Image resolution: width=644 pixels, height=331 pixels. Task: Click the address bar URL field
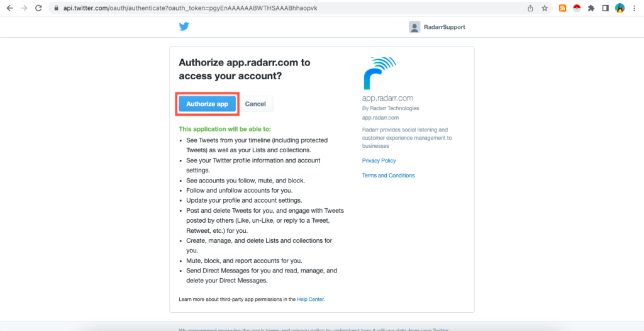point(287,8)
